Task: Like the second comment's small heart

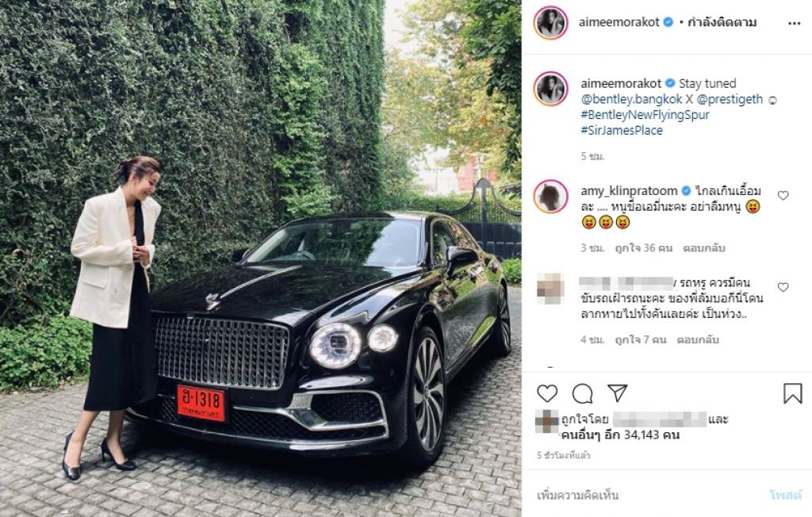Action: [783, 287]
